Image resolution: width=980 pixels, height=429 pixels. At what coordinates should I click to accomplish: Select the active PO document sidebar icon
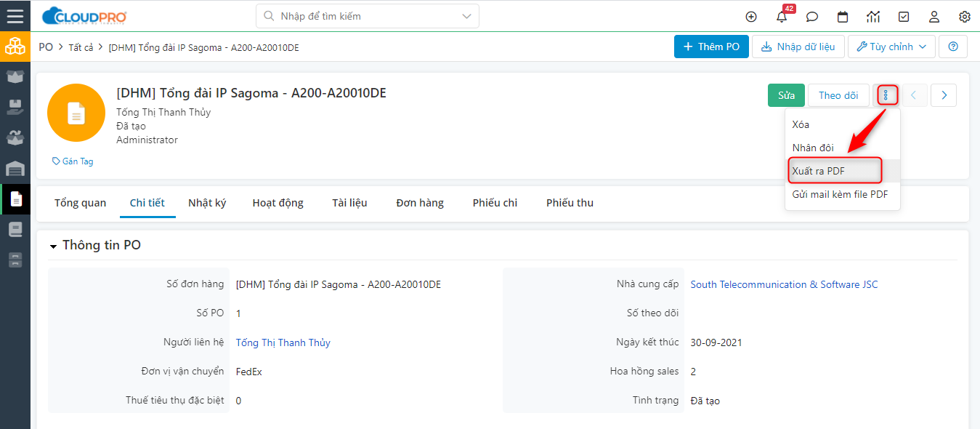coord(15,199)
